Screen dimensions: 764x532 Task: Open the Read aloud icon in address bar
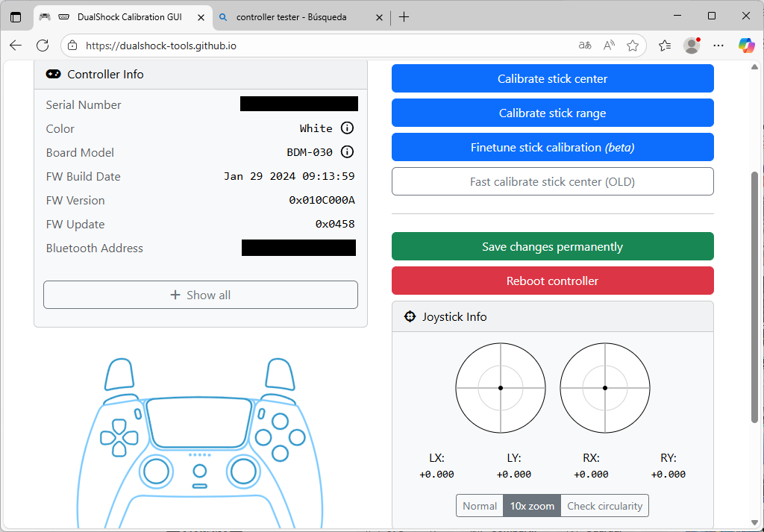609,46
